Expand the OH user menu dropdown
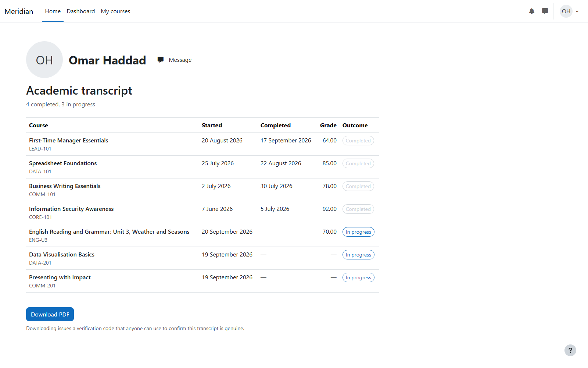The width and height of the screenshot is (588, 368). click(570, 11)
